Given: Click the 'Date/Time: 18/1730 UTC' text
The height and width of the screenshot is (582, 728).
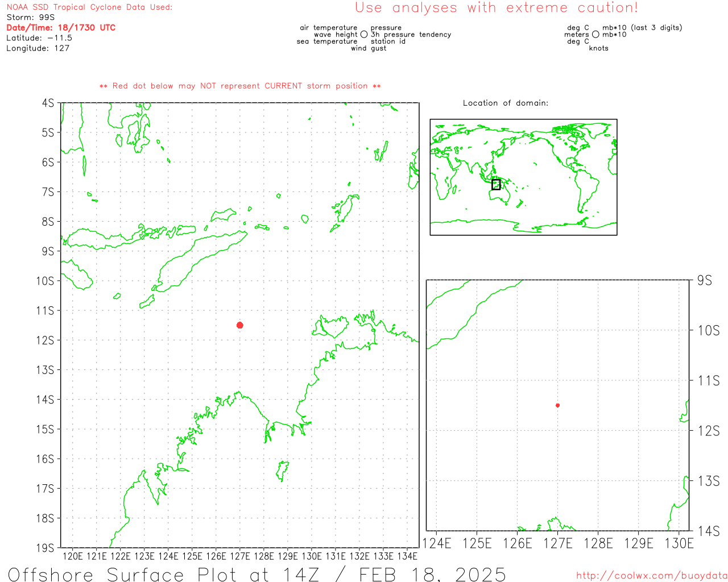Looking at the screenshot, I should (x=61, y=28).
